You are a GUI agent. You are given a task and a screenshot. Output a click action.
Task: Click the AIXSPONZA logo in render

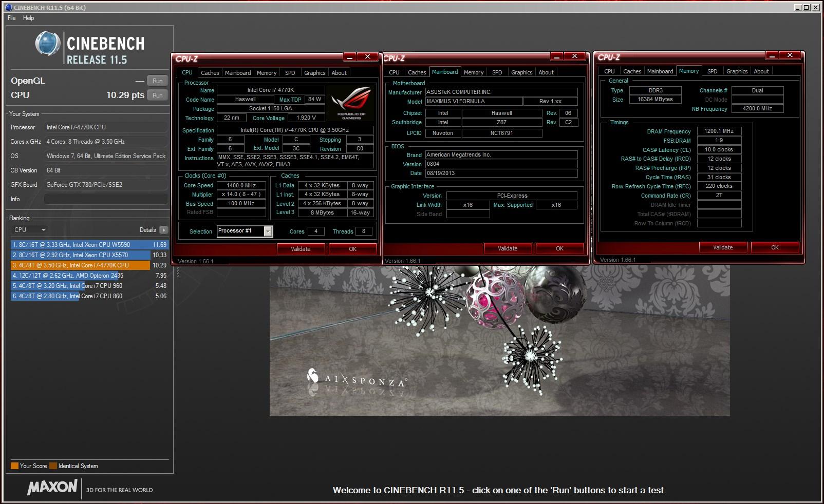pyautogui.click(x=357, y=379)
